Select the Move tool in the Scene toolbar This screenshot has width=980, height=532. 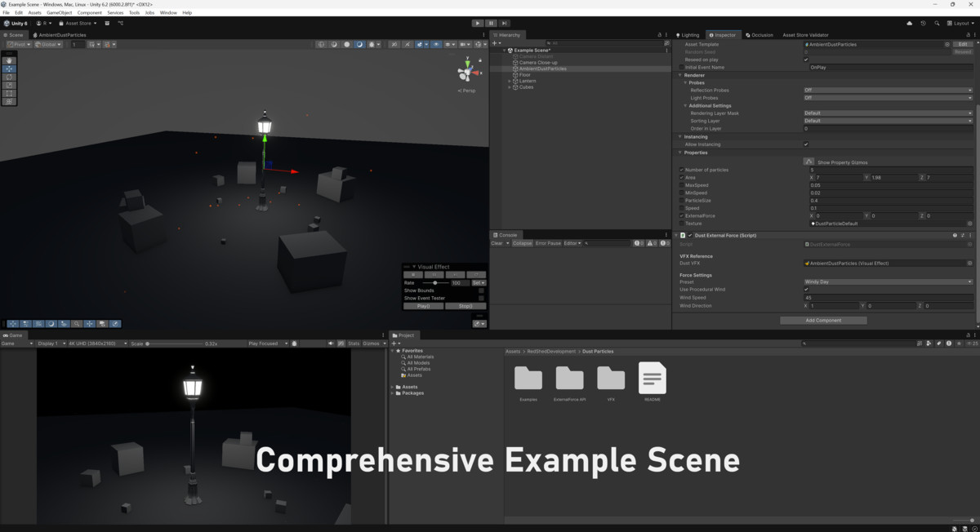(x=9, y=69)
